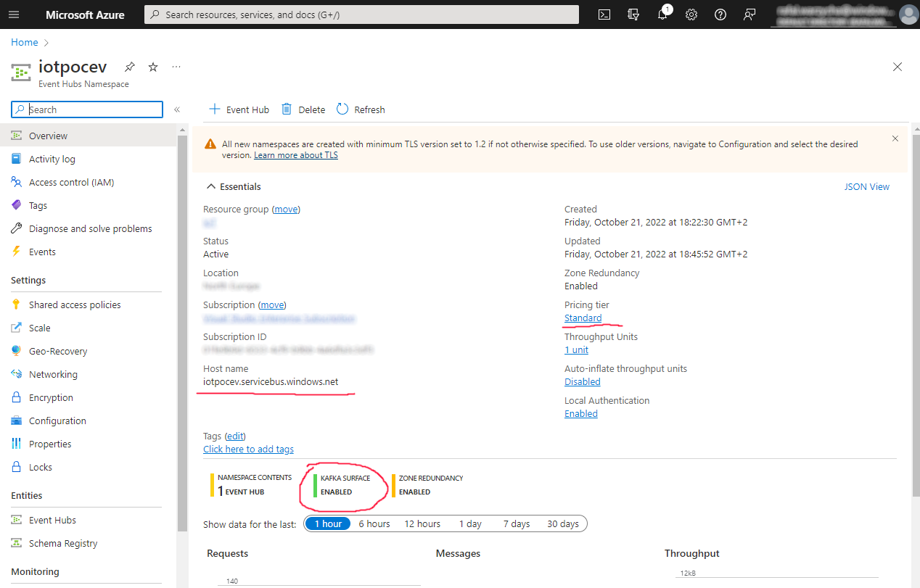This screenshot has height=588, width=920.
Task: Click Disabled auto-inflate link
Action: 582,381
